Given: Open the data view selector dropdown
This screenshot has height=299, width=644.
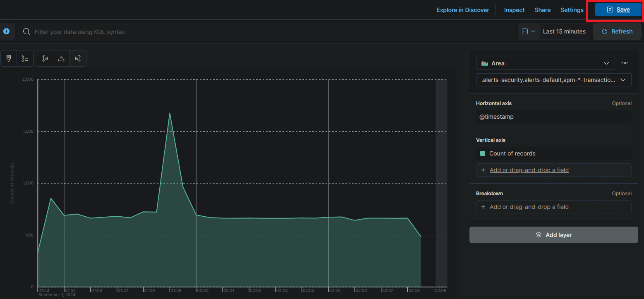Looking at the screenshot, I should click(x=553, y=80).
